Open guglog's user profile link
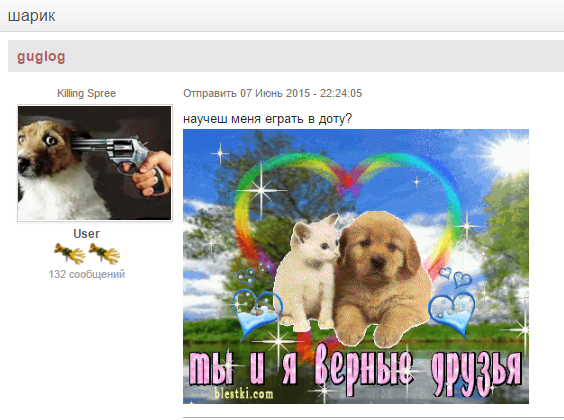Viewport: 564px width, 420px height. [x=41, y=56]
